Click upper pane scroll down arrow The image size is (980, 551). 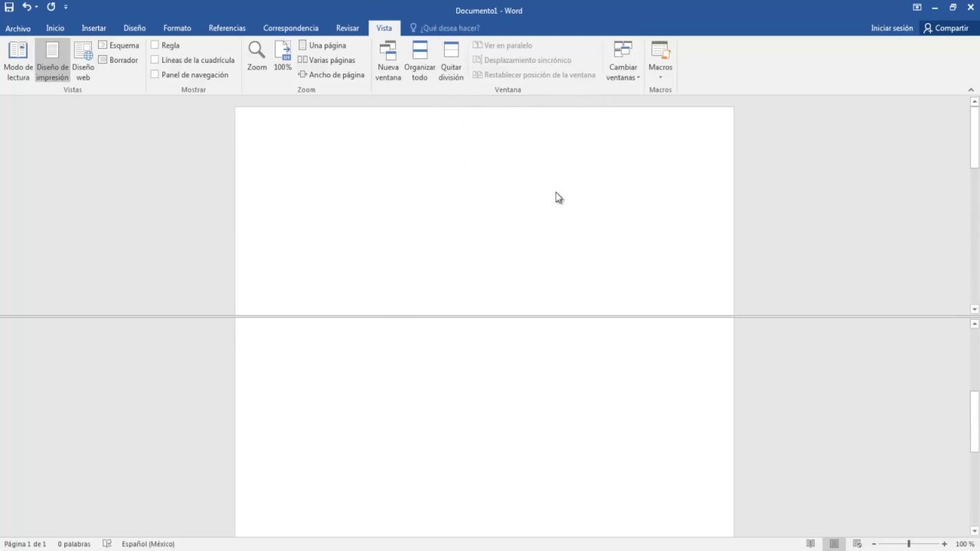pyautogui.click(x=974, y=309)
